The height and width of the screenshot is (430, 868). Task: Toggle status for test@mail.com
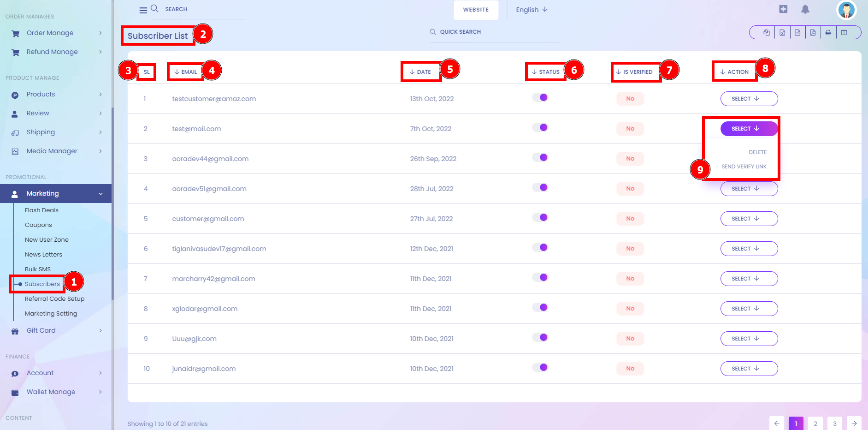(540, 127)
